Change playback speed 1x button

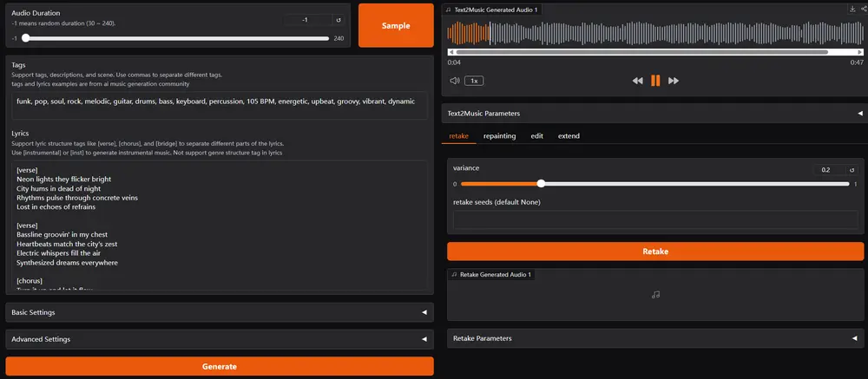pyautogui.click(x=474, y=81)
